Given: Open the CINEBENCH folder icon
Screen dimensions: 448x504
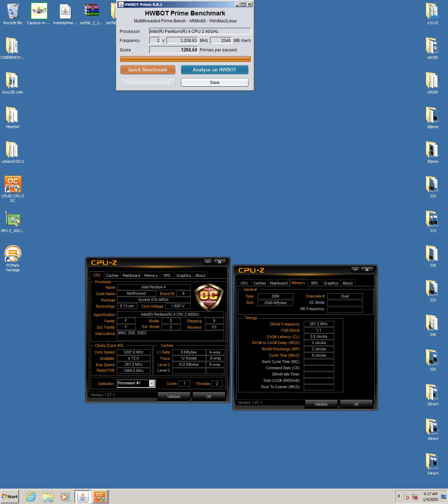Looking at the screenshot, I should [13, 48].
